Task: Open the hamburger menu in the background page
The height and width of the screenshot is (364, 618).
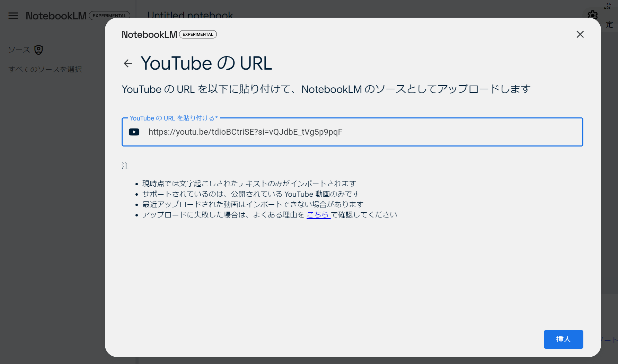Action: coord(13,16)
